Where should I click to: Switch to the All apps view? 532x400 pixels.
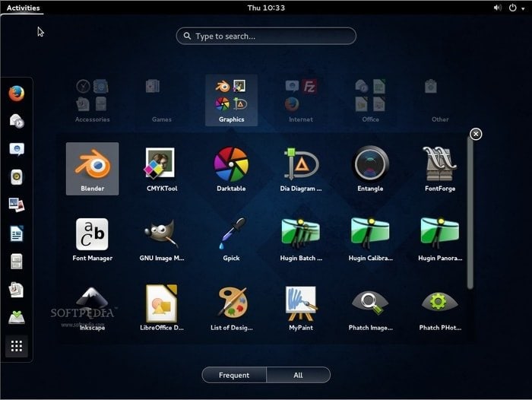298,375
